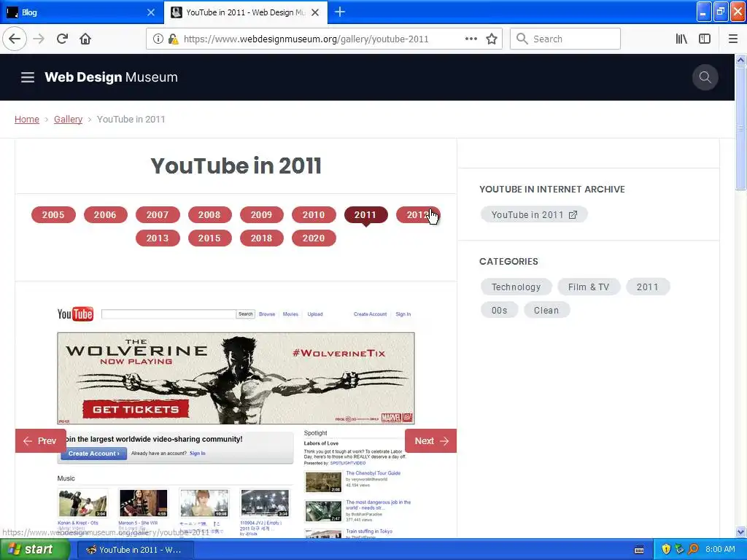The width and height of the screenshot is (747, 560).
Task: Open YouTube in 2011 Internet Archive link
Action: tap(534, 215)
